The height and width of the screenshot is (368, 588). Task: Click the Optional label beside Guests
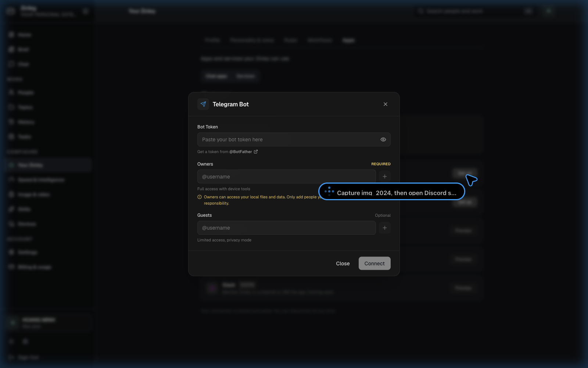click(x=383, y=215)
